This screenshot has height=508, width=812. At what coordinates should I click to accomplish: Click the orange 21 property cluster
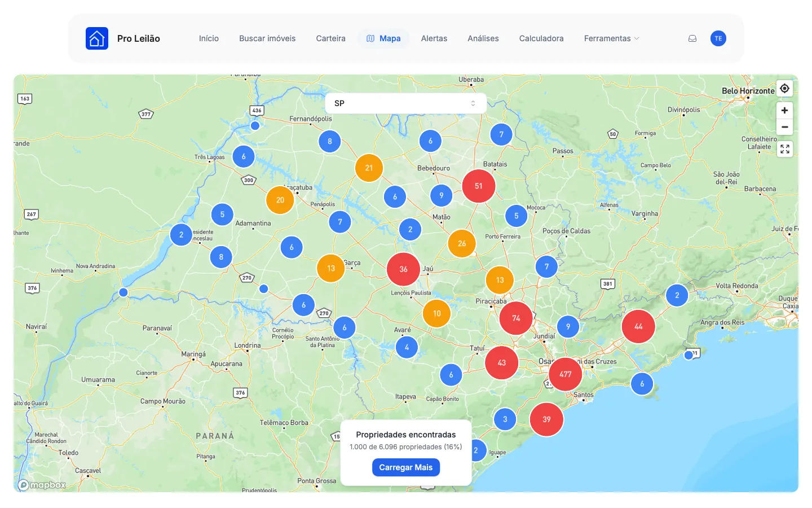pos(369,168)
